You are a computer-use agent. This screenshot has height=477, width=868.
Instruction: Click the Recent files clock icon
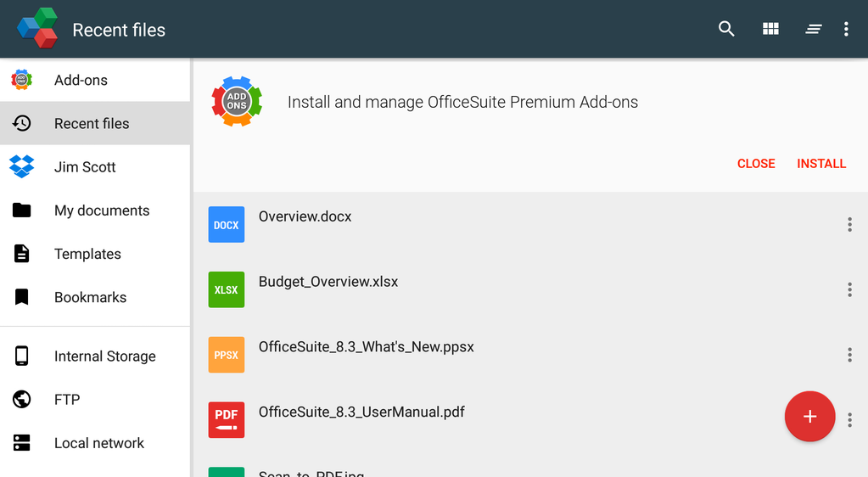21,123
